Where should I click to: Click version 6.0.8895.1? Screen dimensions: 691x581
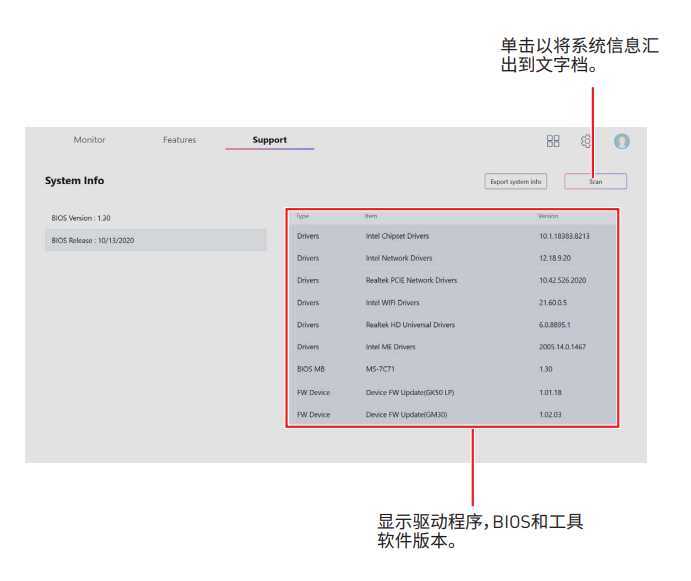tap(554, 324)
